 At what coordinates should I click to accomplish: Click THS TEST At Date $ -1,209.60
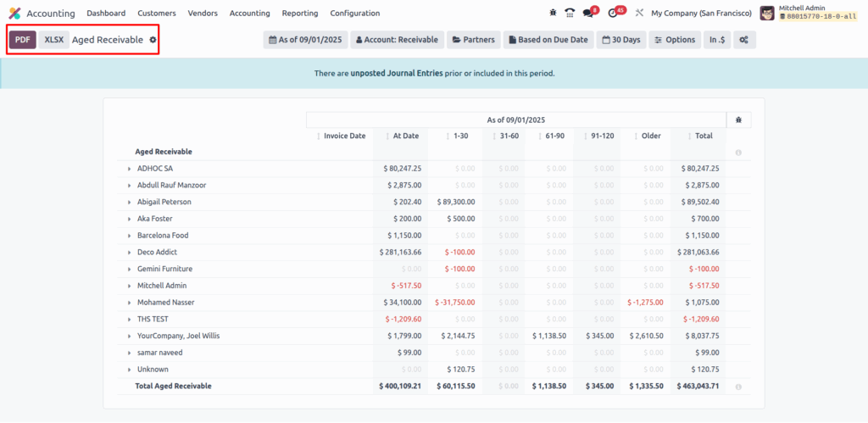pyautogui.click(x=403, y=320)
